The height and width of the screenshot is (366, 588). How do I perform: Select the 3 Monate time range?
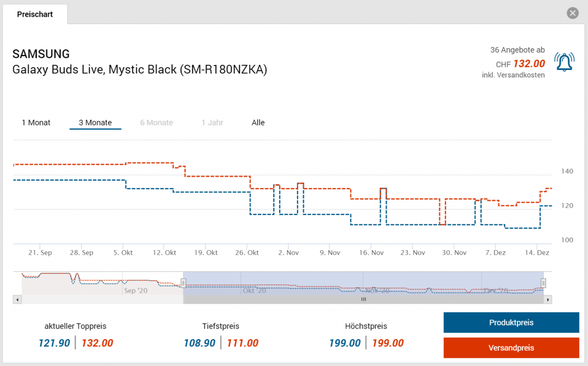tap(95, 123)
